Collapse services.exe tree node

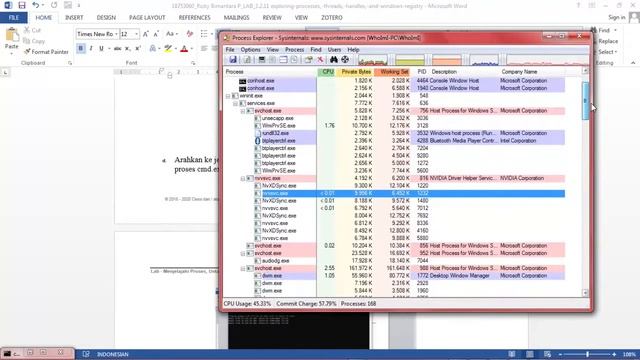(x=236, y=103)
